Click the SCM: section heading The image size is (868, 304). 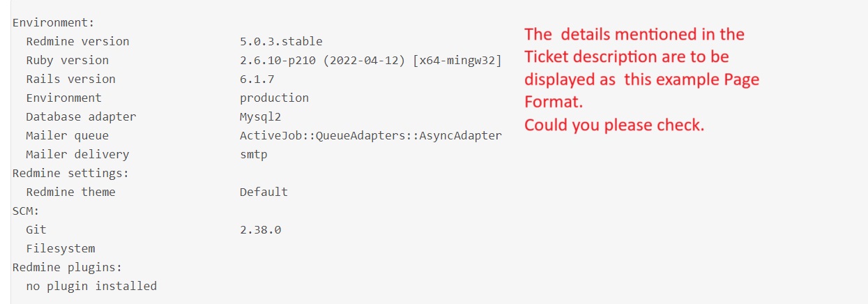(x=26, y=211)
